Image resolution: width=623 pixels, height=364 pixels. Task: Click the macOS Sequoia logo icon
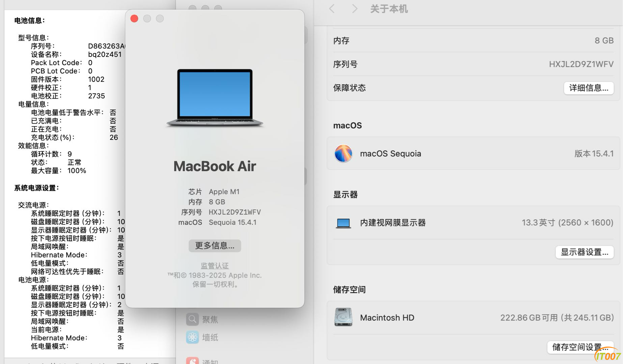pyautogui.click(x=343, y=153)
